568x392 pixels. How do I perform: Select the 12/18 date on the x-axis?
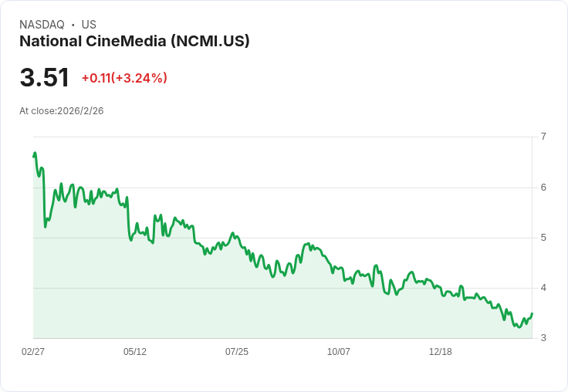coord(441,352)
